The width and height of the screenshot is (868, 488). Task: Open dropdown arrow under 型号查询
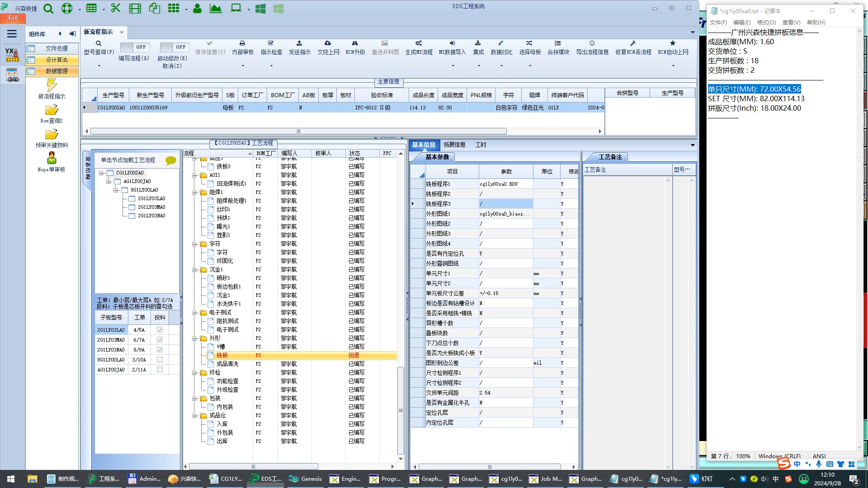99,66
